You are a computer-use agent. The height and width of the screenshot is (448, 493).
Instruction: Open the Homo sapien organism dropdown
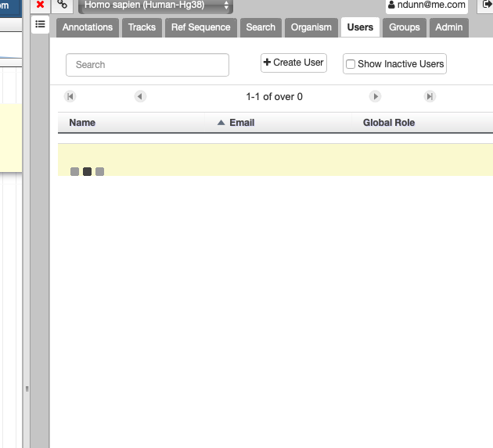[x=156, y=5]
